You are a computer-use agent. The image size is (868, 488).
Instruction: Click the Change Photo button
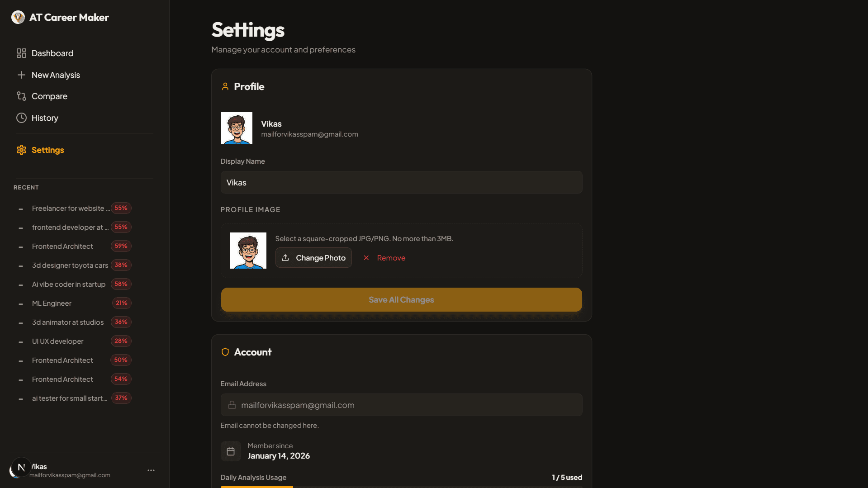[313, 257]
